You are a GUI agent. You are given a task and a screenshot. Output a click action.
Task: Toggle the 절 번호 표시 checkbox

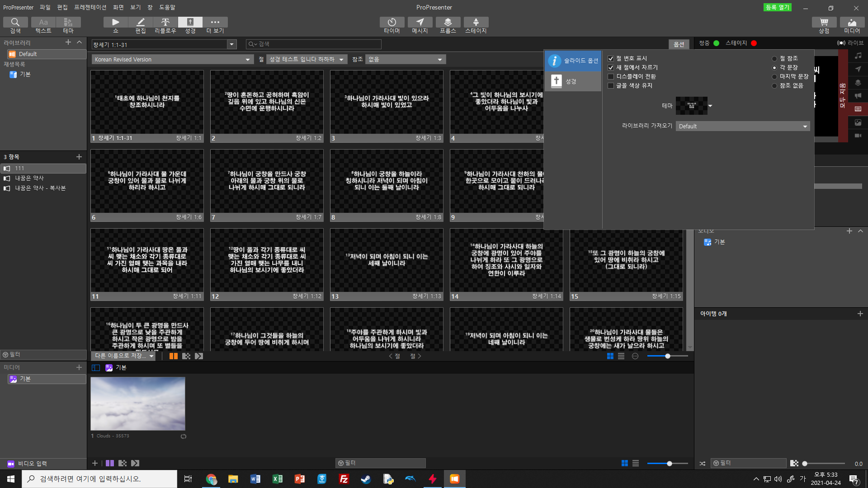pyautogui.click(x=611, y=59)
